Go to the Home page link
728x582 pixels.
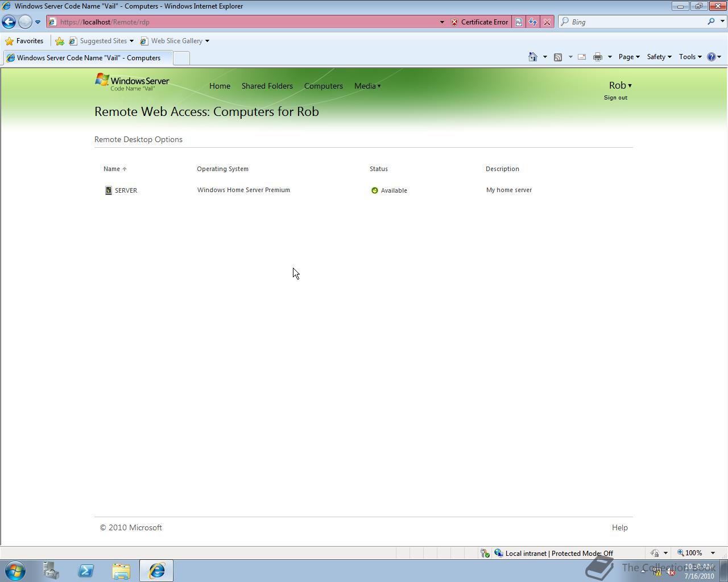(220, 86)
